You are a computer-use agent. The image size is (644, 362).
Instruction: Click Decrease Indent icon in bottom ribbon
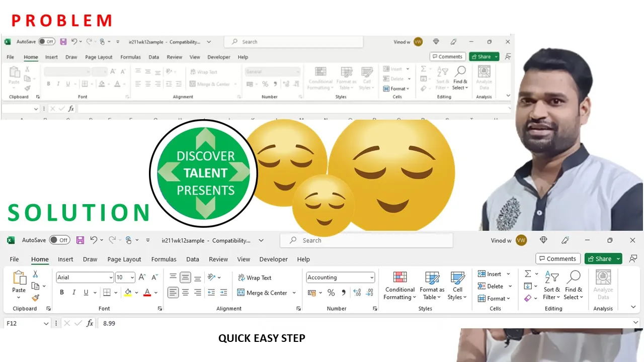(x=211, y=293)
